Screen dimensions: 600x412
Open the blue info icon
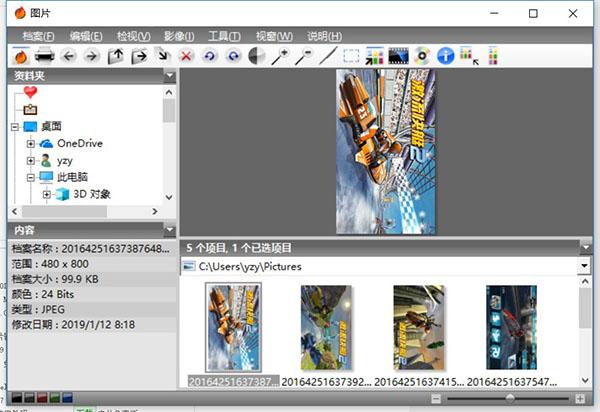446,56
